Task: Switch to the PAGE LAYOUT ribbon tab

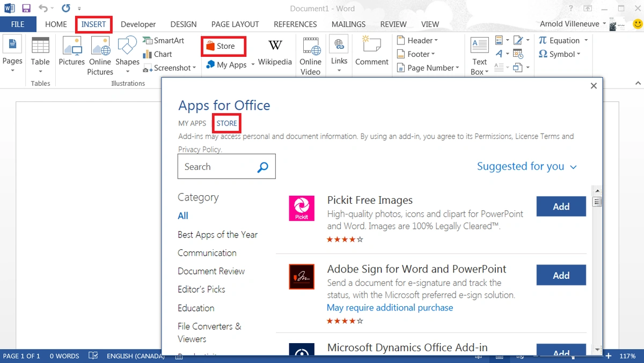Action: coord(235,24)
